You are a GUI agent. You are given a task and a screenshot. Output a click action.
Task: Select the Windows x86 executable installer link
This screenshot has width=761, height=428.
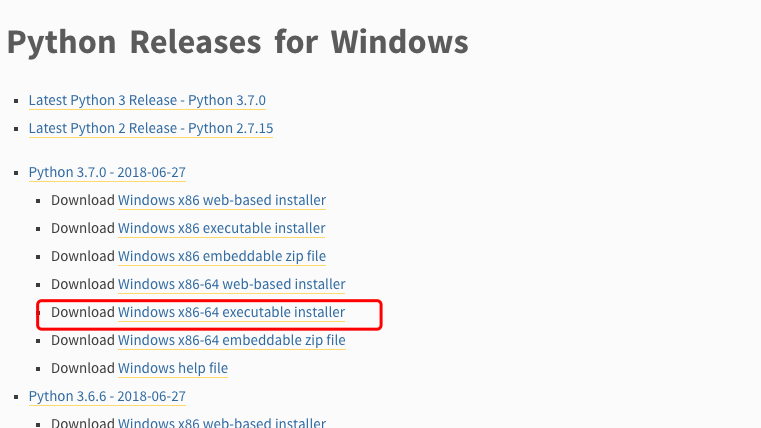[x=221, y=229]
